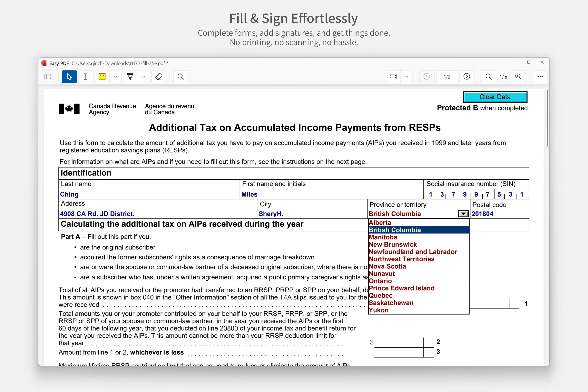Click the City field SheryH.
Screen dimensions: 588x392
(312, 214)
